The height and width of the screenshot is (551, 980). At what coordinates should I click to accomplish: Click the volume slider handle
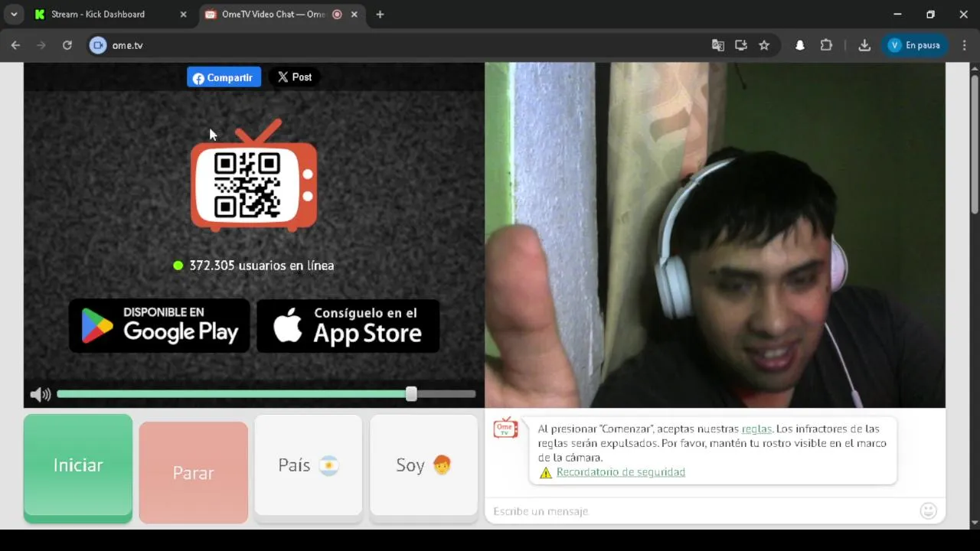[411, 394]
